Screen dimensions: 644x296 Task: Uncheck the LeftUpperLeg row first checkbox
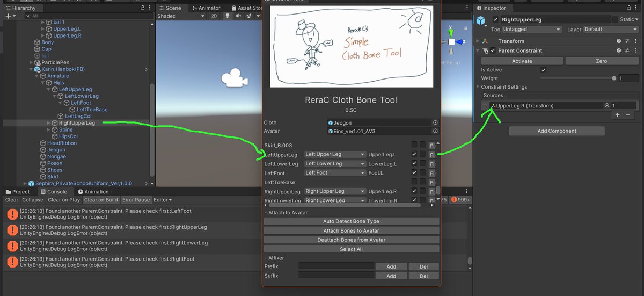pos(414,155)
